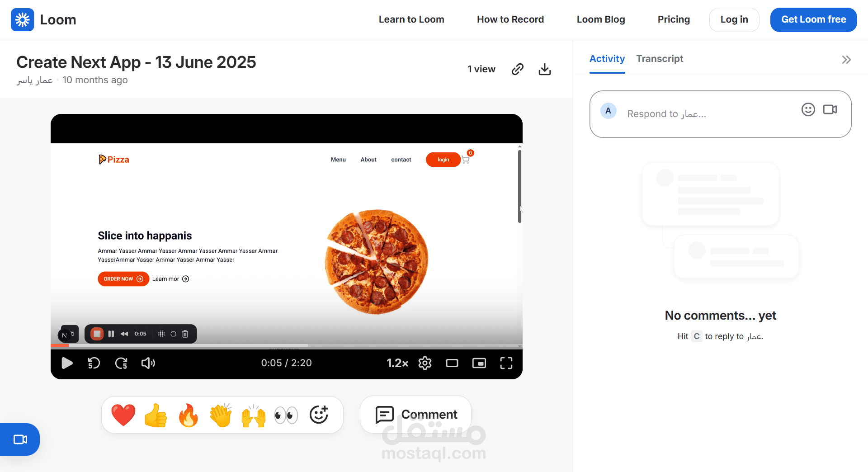The width and height of the screenshot is (868, 472).
Task: React with the fire emoji
Action: click(189, 415)
